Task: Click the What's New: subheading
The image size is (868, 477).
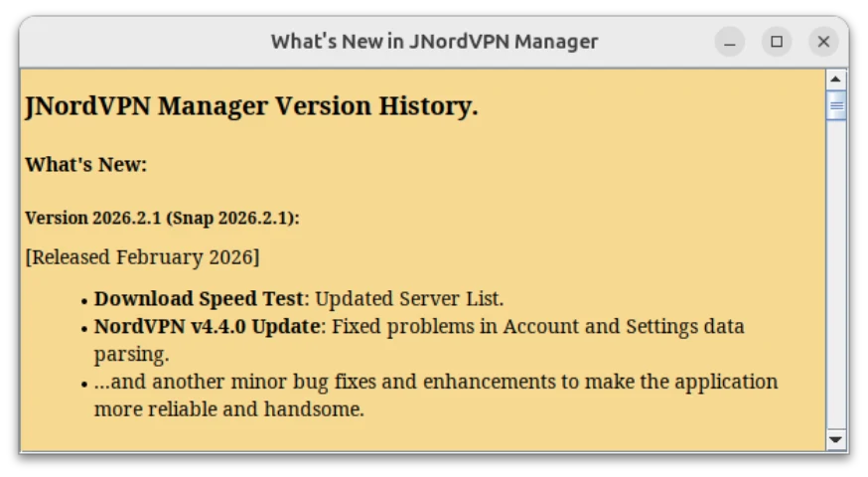Action: pos(86,165)
